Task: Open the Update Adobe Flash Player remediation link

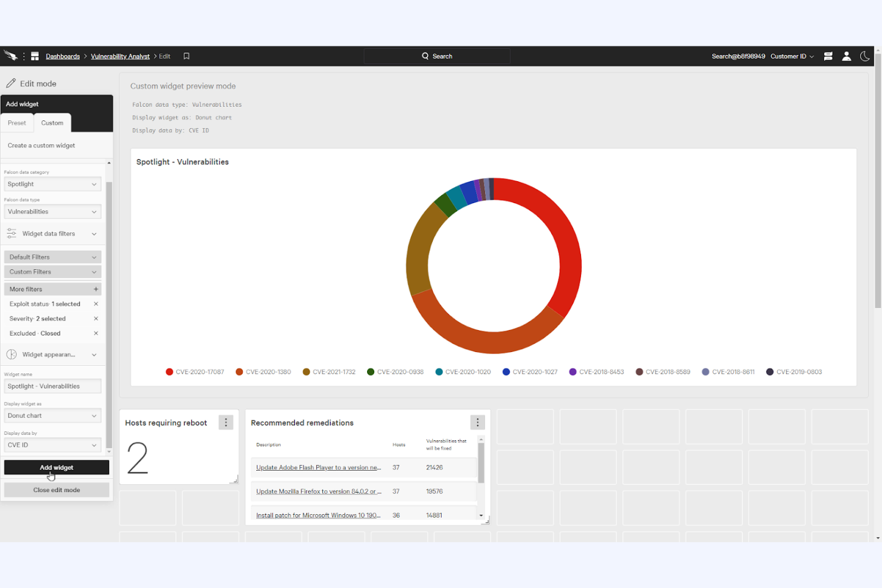Action: 318,467
